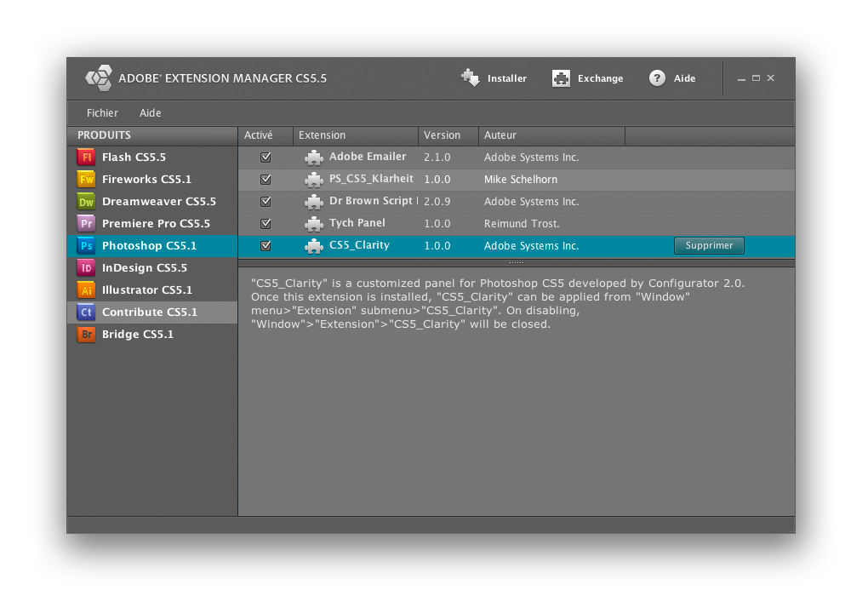Click the Aide help label in header

pos(685,78)
